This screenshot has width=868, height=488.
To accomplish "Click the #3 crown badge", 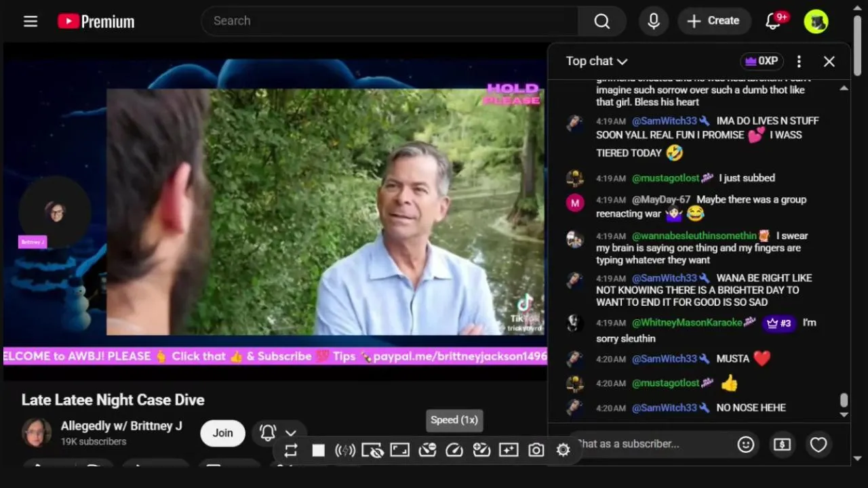I will (778, 323).
